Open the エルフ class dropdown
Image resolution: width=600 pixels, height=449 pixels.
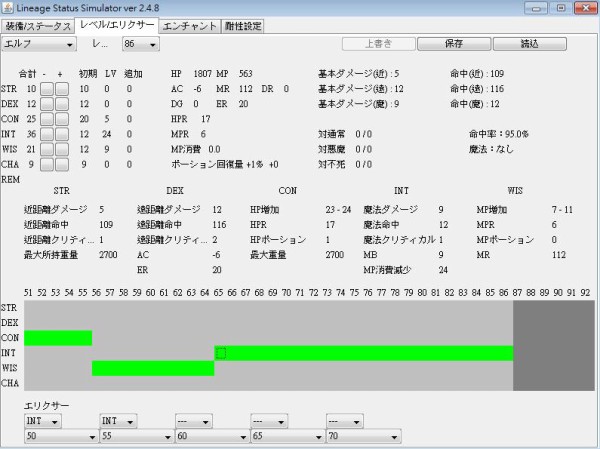(39, 45)
